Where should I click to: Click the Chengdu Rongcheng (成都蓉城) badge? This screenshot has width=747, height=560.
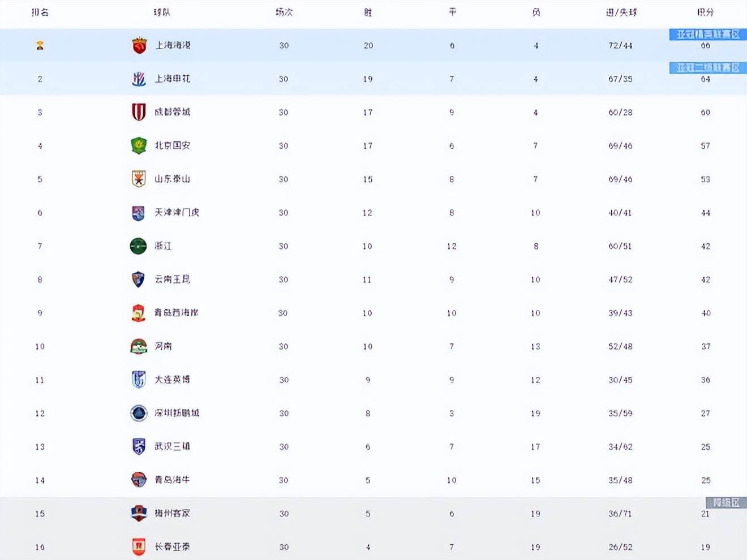139,112
